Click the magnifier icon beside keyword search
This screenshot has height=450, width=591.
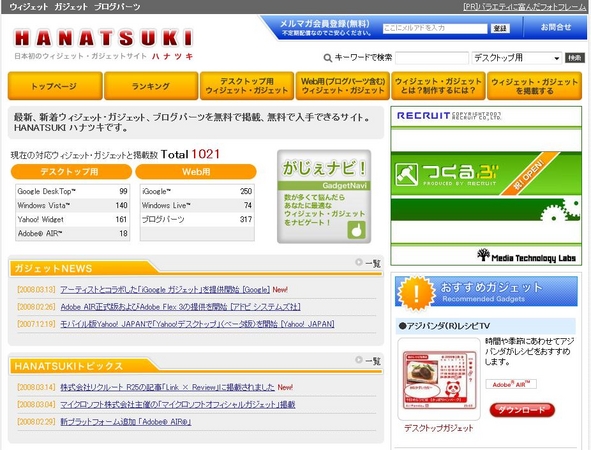click(328, 58)
